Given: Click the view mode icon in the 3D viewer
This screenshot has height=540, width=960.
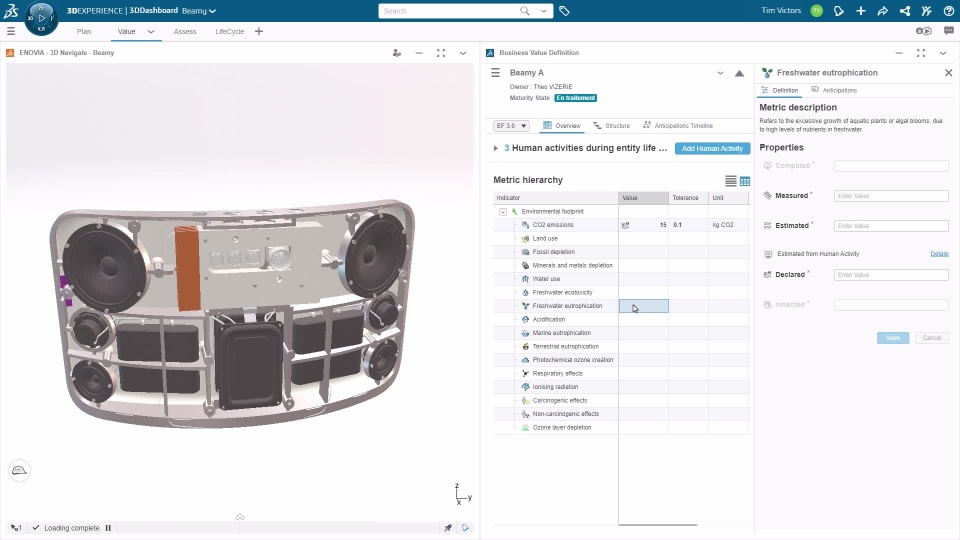Looking at the screenshot, I should click(x=20, y=470).
